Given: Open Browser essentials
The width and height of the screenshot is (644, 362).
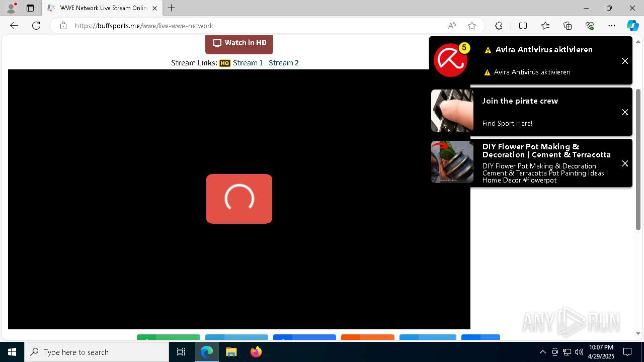Looking at the screenshot, I should (590, 26).
